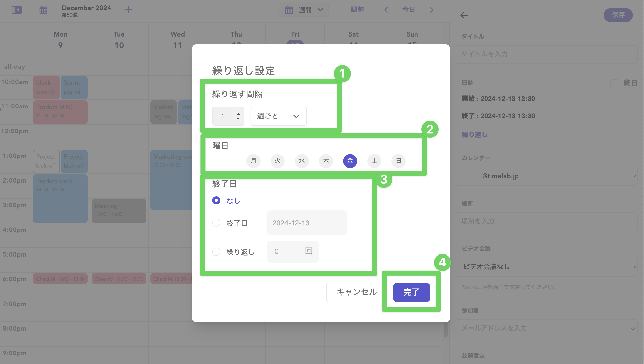This screenshot has width=644, height=364.
Task: Collapse the left sidebar panel icon
Action: 17,10
